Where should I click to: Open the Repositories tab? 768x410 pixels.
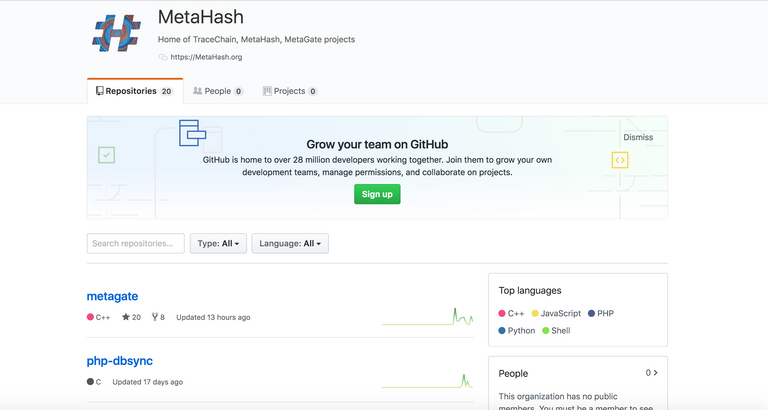coord(135,91)
